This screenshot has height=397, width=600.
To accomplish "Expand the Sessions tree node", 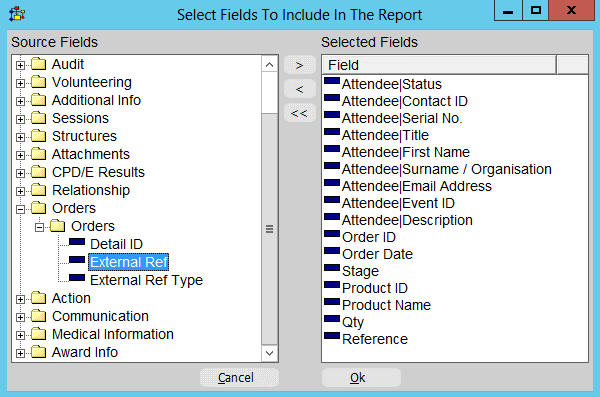I will [20, 119].
